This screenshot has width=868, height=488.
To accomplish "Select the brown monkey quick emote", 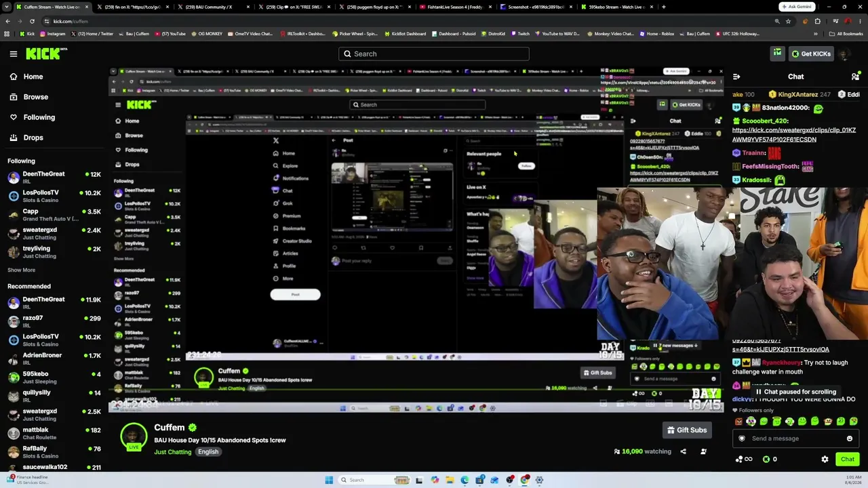I will coord(828,422).
